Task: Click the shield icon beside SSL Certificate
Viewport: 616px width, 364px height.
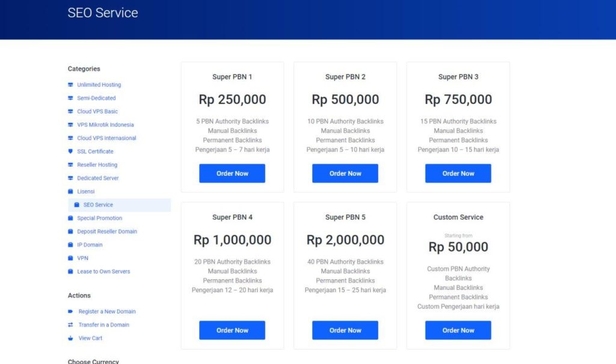Action: pyautogui.click(x=70, y=152)
